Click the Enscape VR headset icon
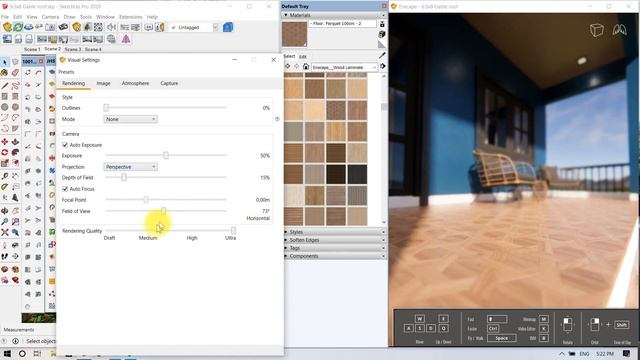 pyautogui.click(x=63, y=27)
